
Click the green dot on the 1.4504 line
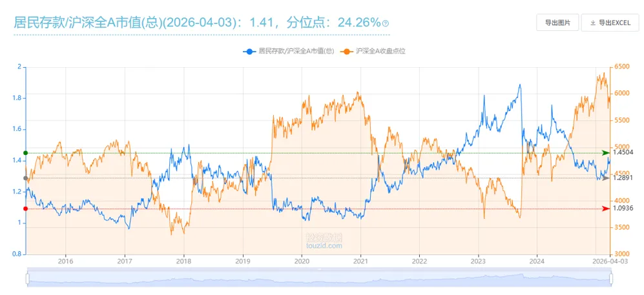[x=25, y=153]
